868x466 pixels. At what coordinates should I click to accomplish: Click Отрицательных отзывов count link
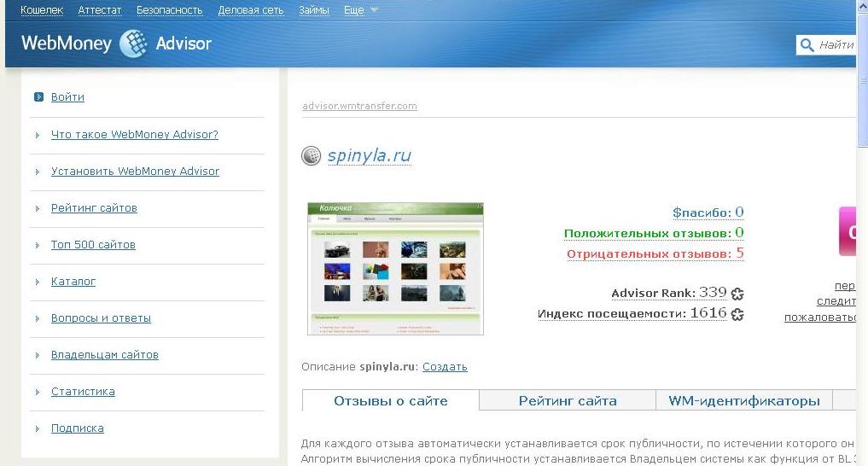pos(655,253)
